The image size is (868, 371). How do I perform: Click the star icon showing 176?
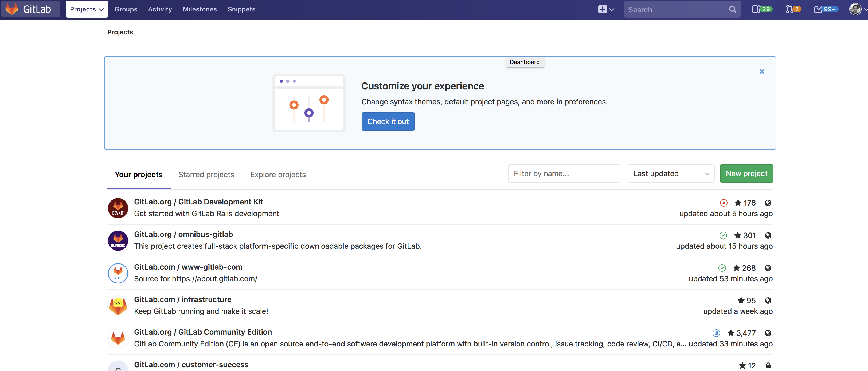[738, 203]
